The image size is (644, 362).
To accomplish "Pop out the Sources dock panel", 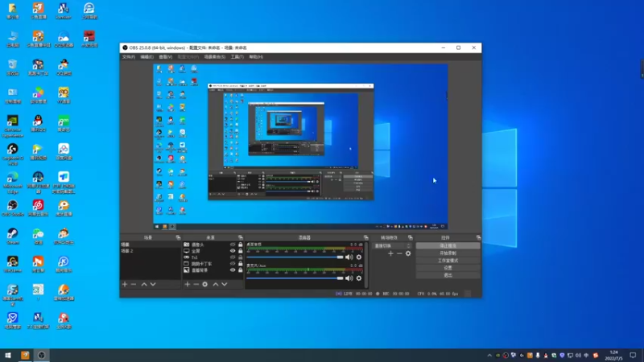I will point(240,237).
